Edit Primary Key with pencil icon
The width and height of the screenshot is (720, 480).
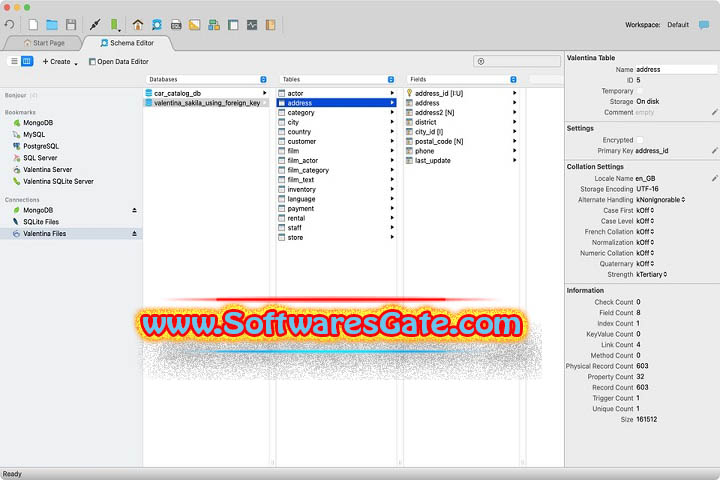[714, 150]
